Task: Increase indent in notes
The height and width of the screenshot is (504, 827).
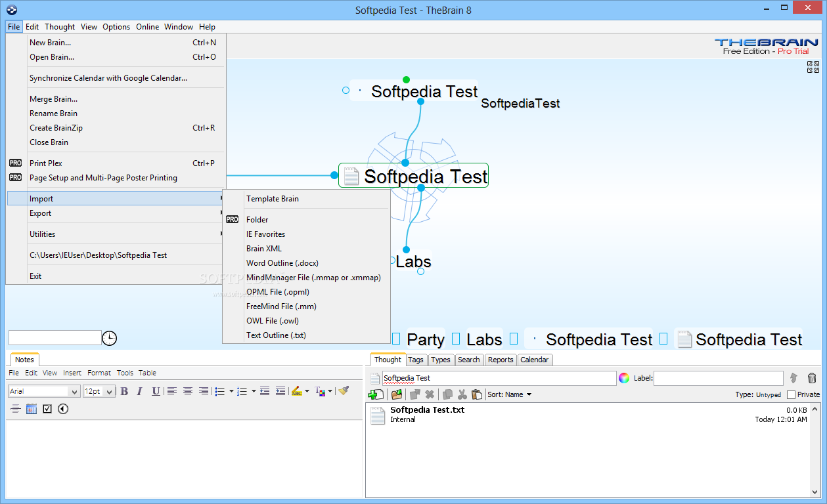Action: (x=280, y=391)
